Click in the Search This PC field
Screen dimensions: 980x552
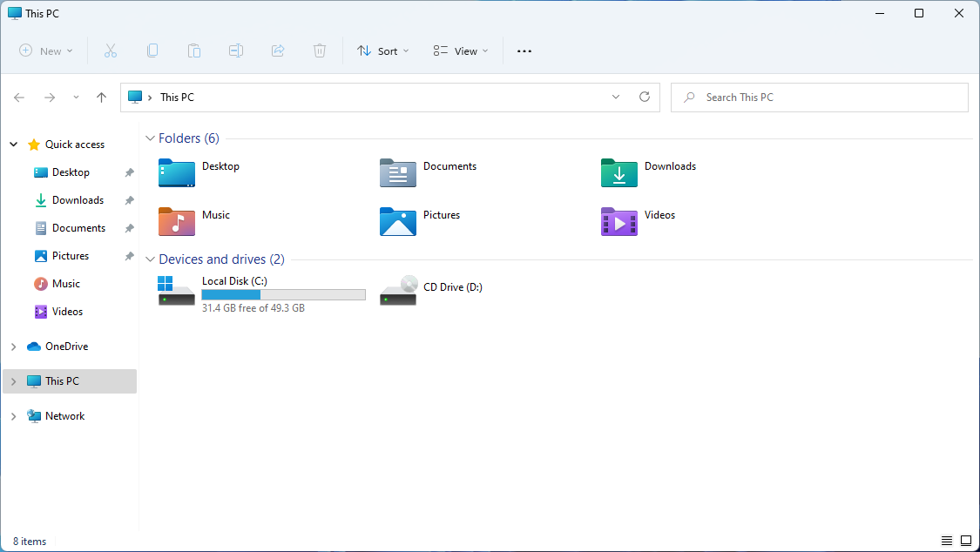pos(820,98)
